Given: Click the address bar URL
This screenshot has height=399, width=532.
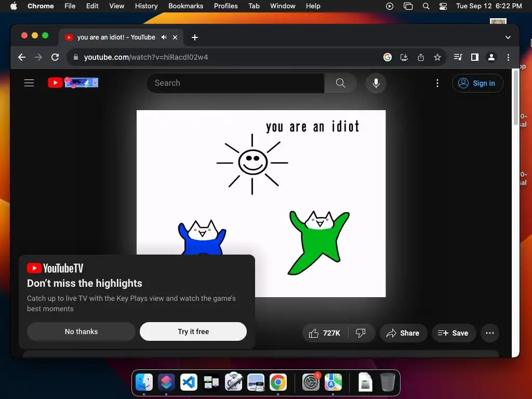Looking at the screenshot, I should 146,57.
